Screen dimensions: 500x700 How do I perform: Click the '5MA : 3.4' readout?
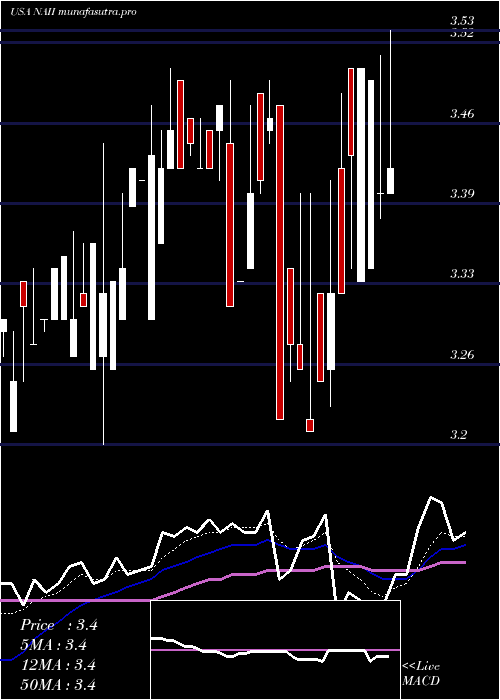point(53,645)
